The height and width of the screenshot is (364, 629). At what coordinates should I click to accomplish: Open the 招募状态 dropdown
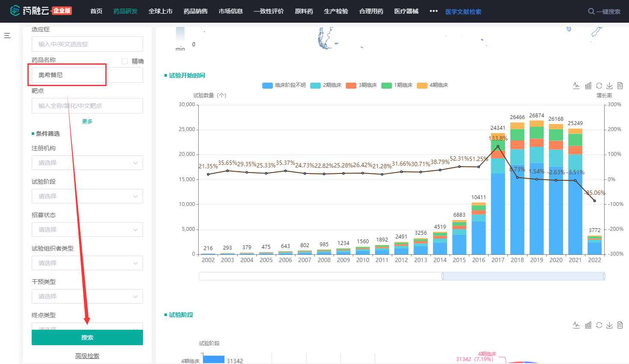[87, 230]
